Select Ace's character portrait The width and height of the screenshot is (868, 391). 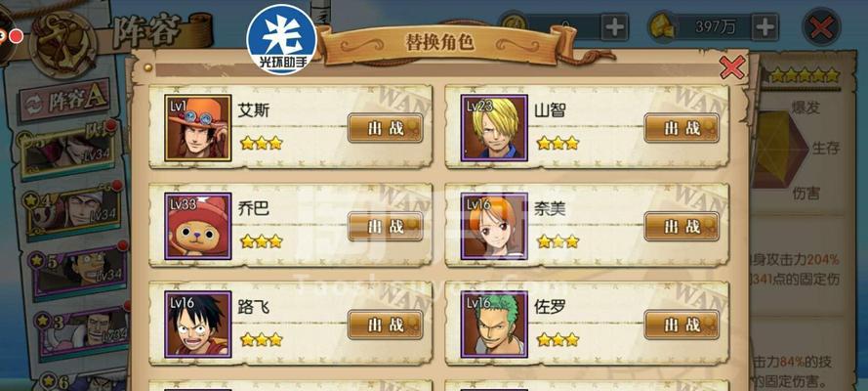[197, 128]
